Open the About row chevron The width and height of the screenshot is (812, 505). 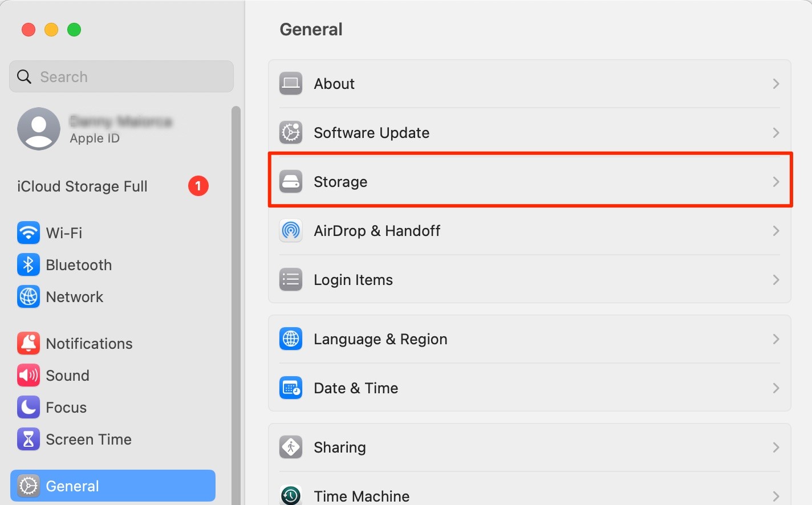tap(776, 84)
